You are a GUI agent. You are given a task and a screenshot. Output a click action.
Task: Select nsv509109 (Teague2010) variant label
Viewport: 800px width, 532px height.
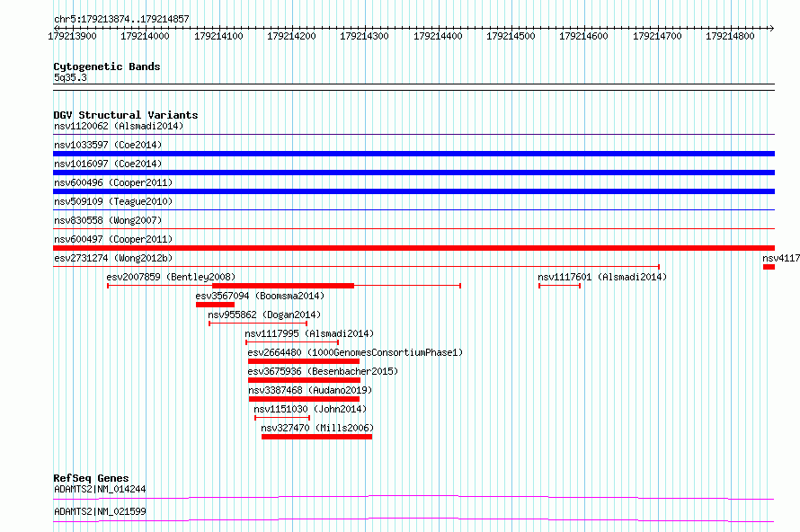[x=113, y=201]
